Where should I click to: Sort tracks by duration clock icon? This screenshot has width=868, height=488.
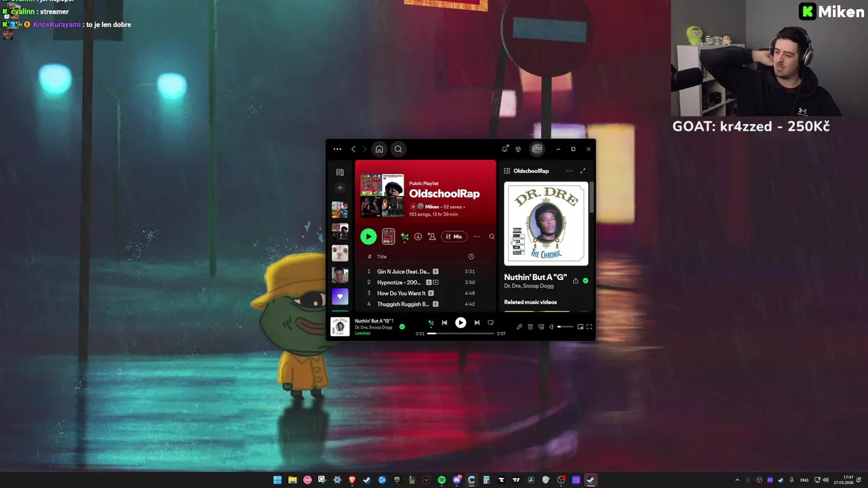(x=471, y=257)
